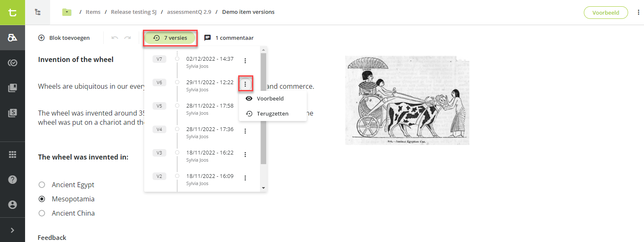This screenshot has width=644, height=242.
Task: Open the apps grid sidebar icon
Action: pos(13,154)
